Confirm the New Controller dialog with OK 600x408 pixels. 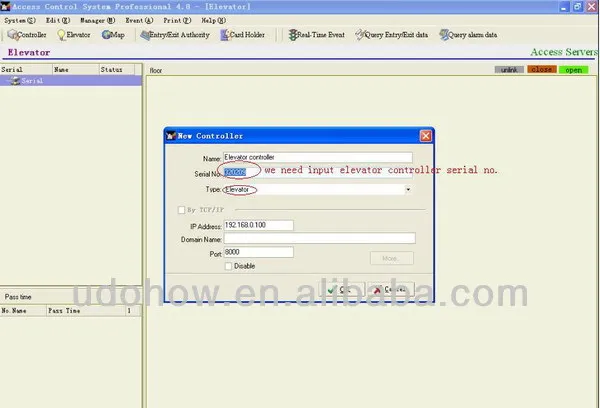340,289
